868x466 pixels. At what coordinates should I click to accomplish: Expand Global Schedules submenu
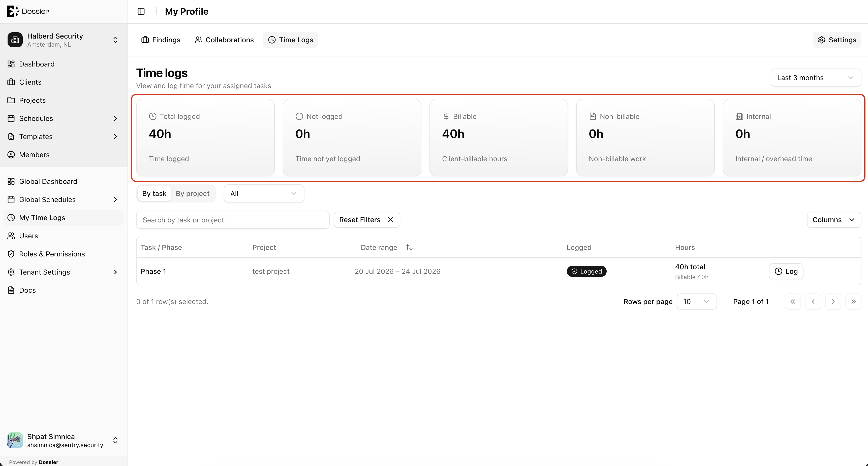115,200
